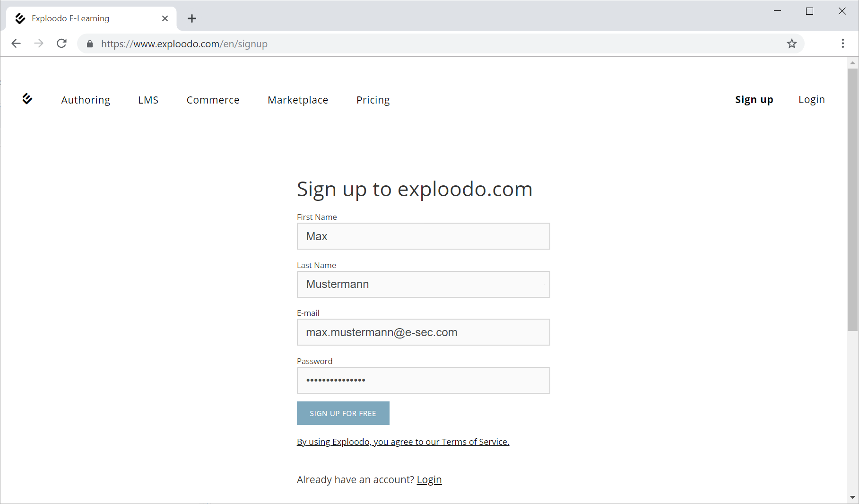Click the page's vertical scrollbar thumb
Image resolution: width=859 pixels, height=504 pixels.
click(x=852, y=199)
